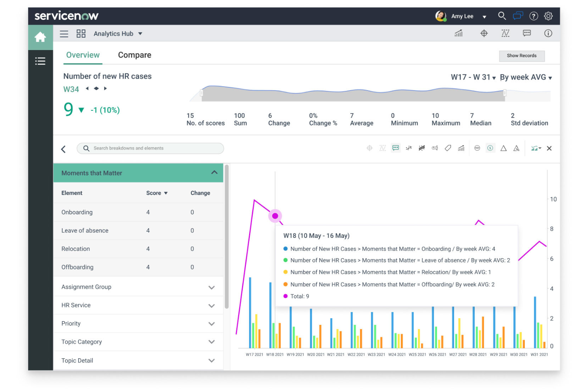The height and width of the screenshot is (392, 588).
Task: Click the breakdown list vertical scrollbar
Action: tap(226, 236)
